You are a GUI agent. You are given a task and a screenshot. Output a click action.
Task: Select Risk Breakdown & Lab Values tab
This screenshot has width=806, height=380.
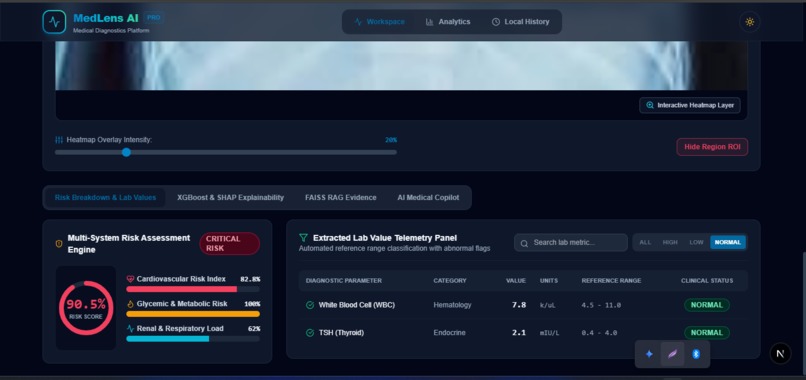(x=105, y=197)
